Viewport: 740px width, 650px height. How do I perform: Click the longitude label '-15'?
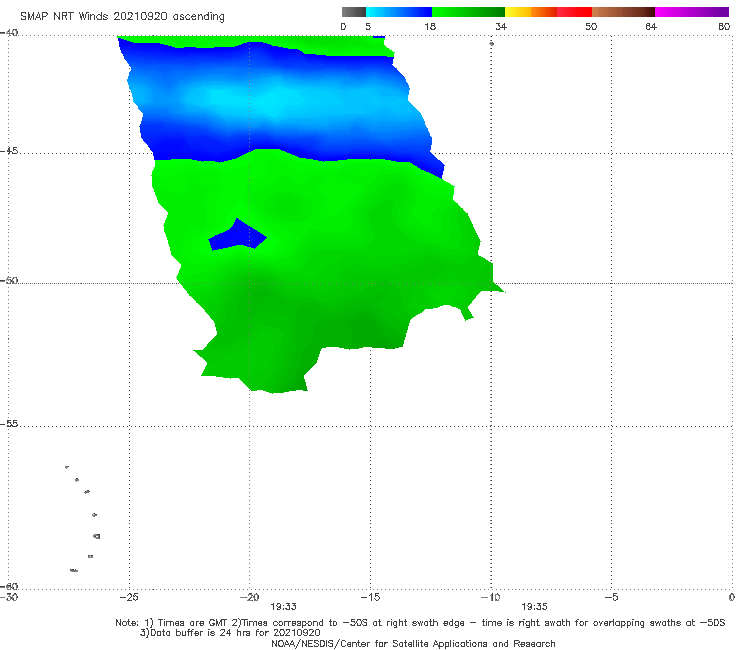[x=370, y=598]
